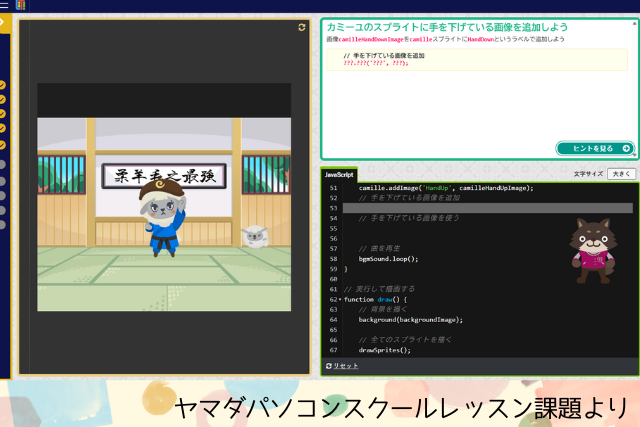Select the first gray incomplete step dot

(3, 164)
